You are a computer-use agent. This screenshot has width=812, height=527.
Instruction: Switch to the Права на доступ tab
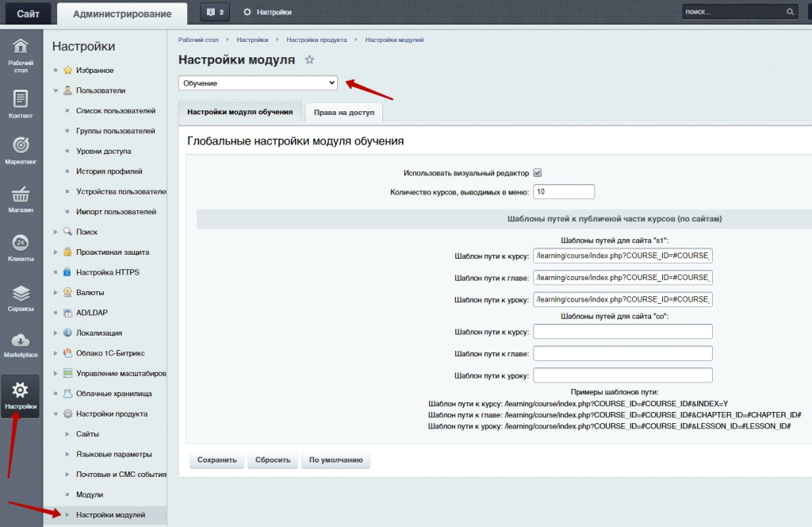343,113
